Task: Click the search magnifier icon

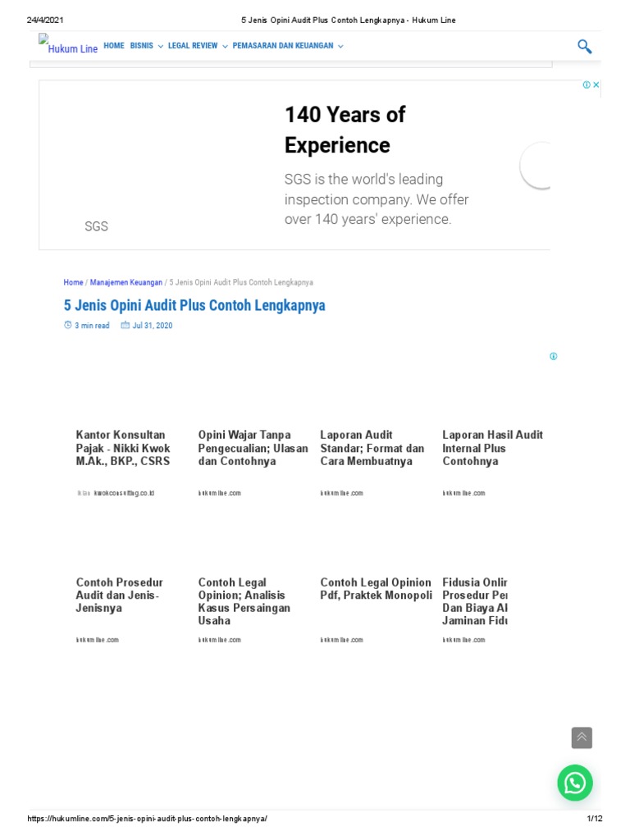Action: [584, 47]
